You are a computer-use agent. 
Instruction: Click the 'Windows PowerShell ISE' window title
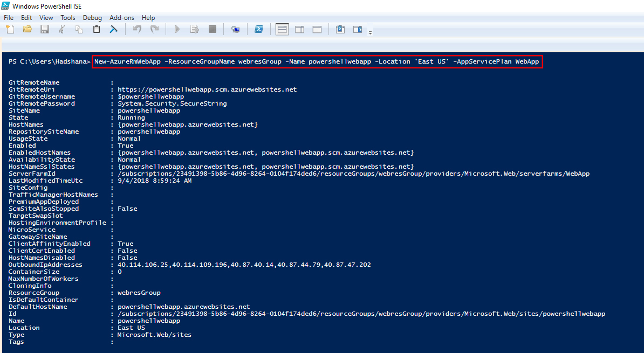click(47, 6)
